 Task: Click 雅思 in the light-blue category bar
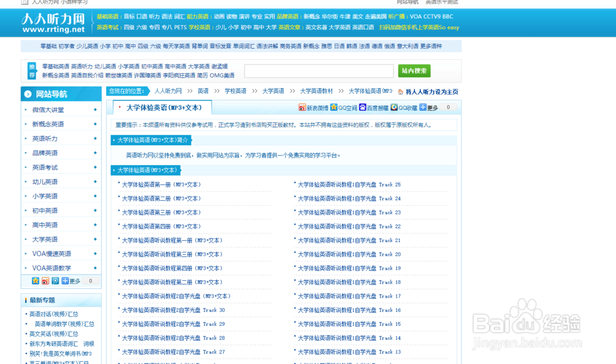(x=326, y=46)
